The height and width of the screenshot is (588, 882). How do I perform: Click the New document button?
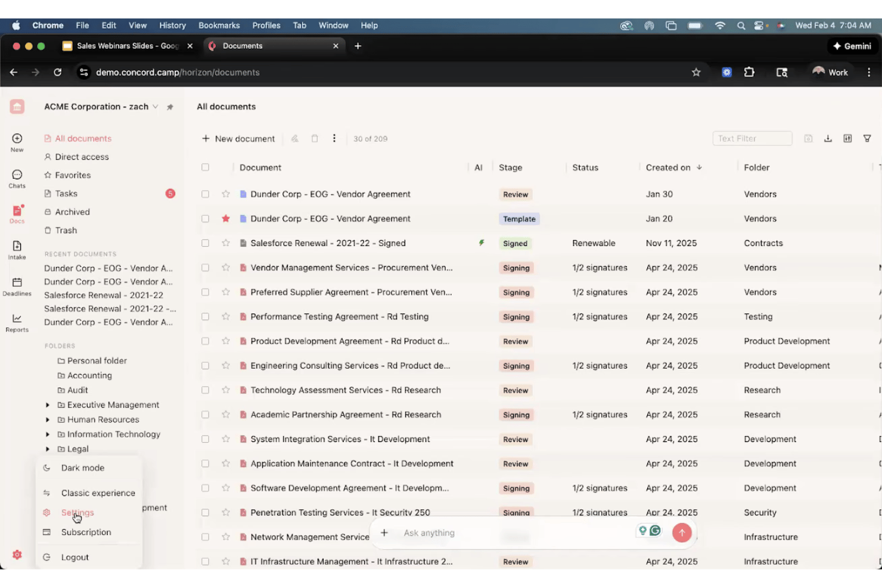[238, 139]
